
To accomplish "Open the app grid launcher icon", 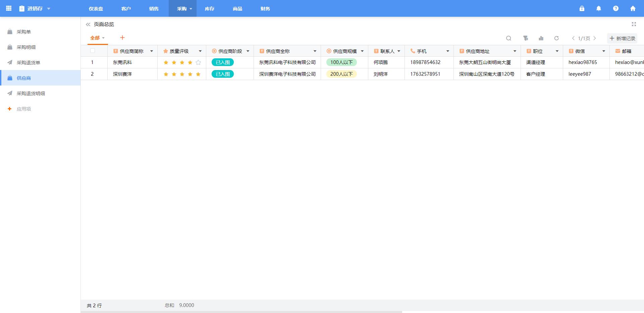I will (x=9, y=8).
